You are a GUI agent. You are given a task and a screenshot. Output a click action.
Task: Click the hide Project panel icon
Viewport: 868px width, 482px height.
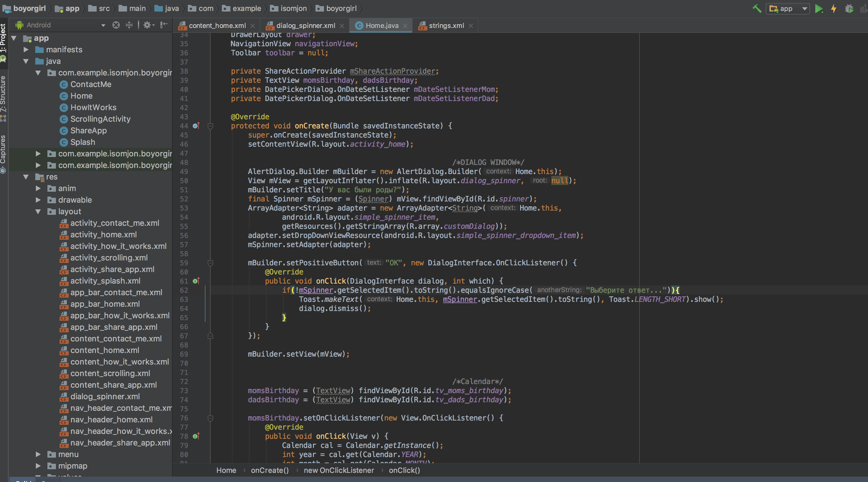(164, 25)
